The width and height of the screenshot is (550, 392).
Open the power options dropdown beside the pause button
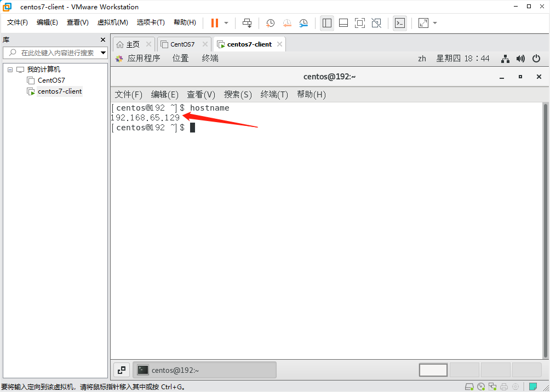click(x=226, y=23)
